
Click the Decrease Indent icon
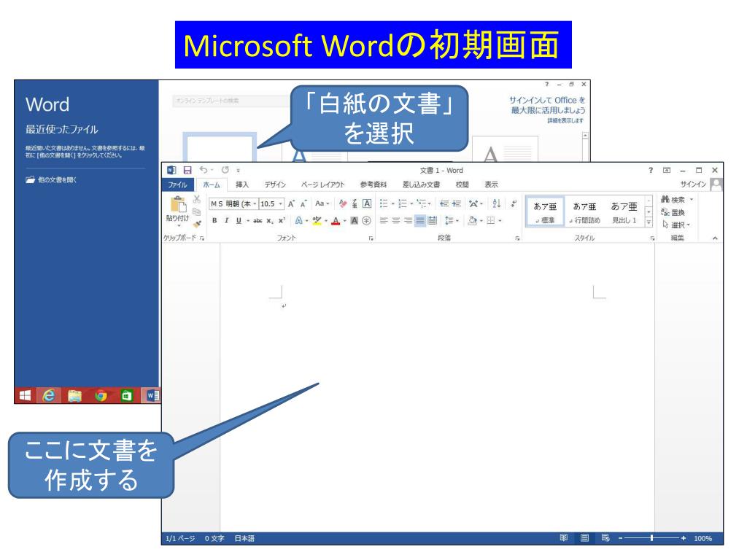pyautogui.click(x=444, y=204)
